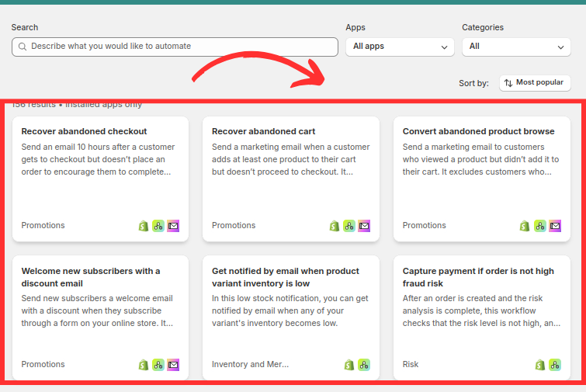Select Convert abandoned product browse template
The image size is (586, 392).
(478, 131)
